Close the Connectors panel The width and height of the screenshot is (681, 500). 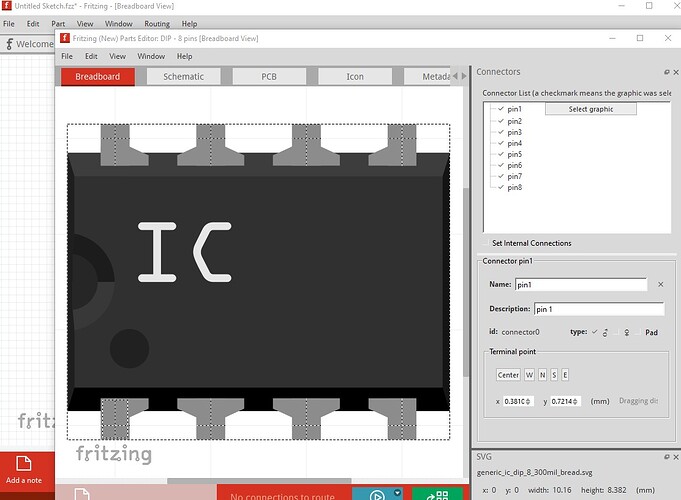[x=676, y=72]
